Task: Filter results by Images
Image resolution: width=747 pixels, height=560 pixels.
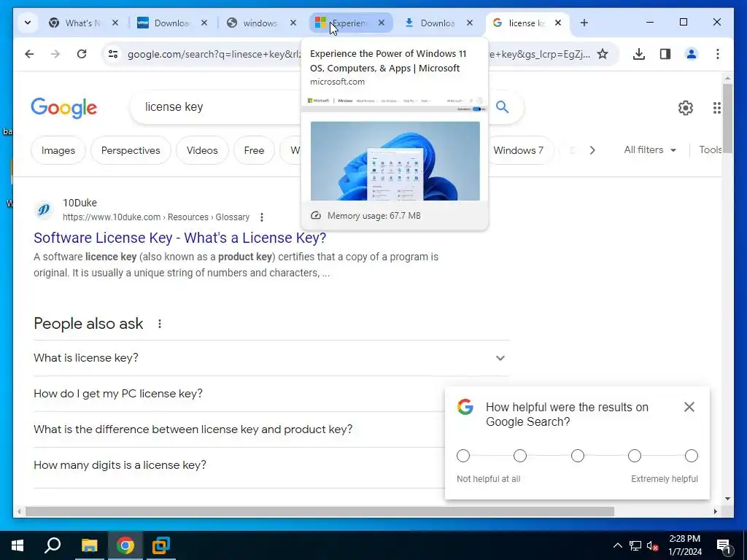Action: 58,150
